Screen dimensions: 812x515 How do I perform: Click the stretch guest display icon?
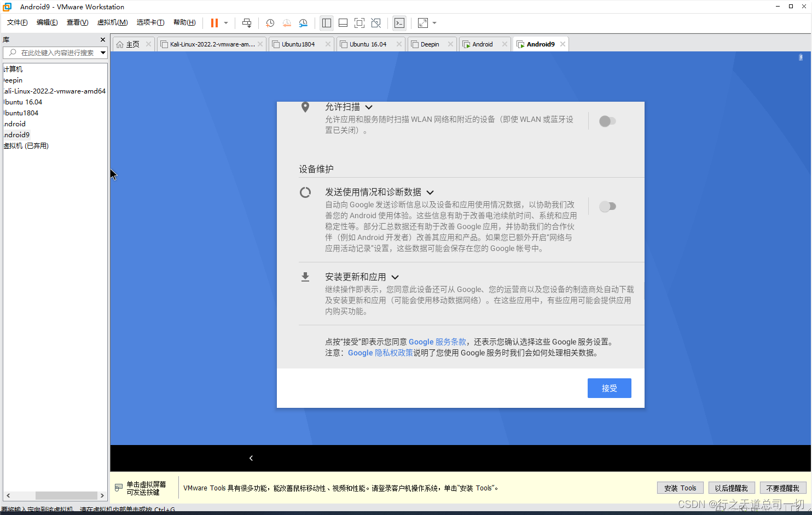423,23
